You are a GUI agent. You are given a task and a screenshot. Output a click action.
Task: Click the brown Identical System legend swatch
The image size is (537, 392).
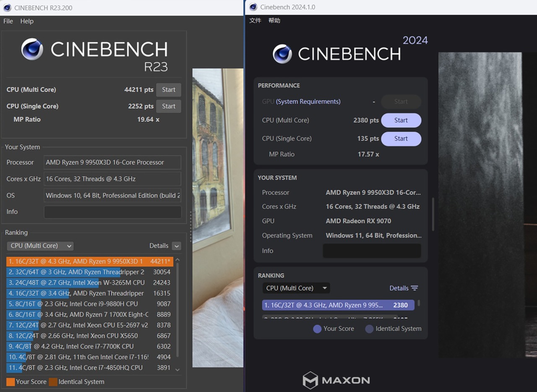click(53, 382)
